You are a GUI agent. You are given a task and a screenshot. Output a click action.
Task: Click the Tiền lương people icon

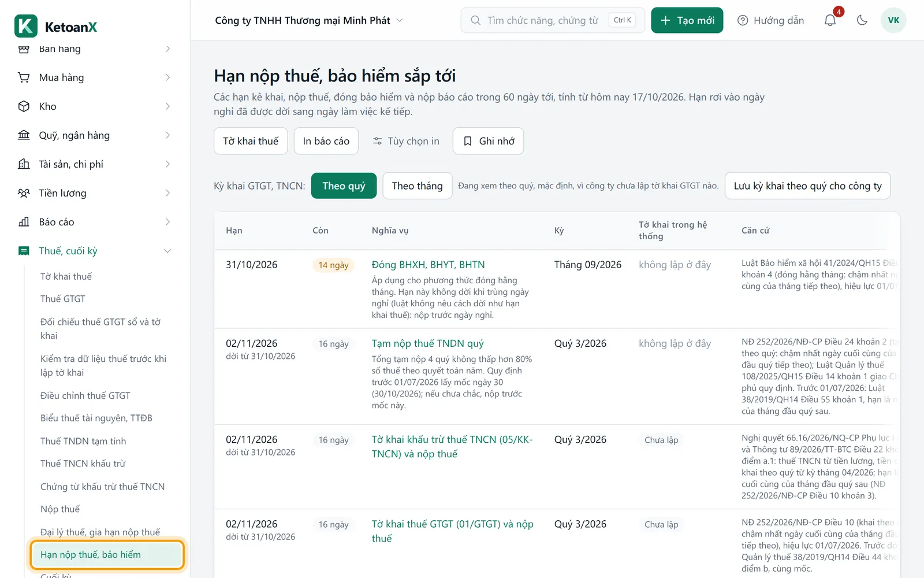[24, 193]
